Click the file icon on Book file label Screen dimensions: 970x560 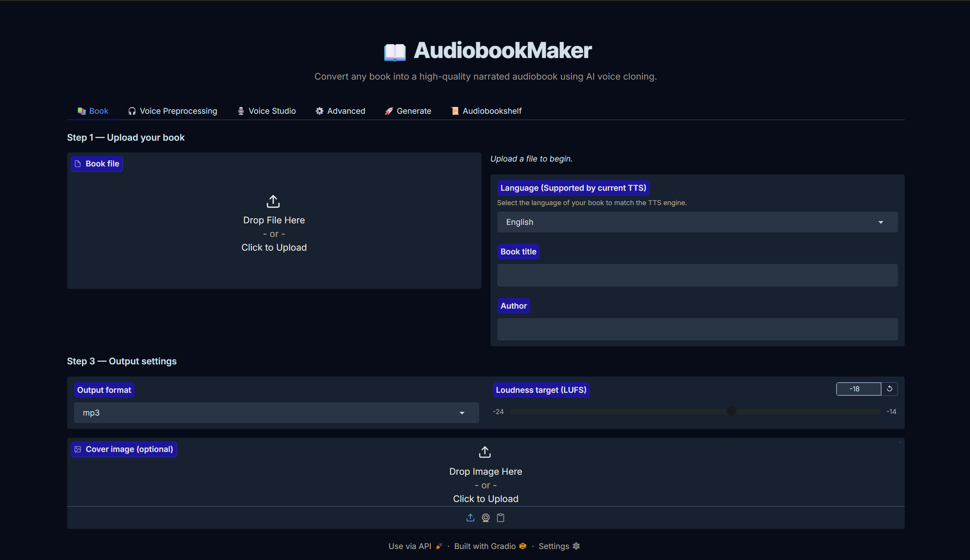[x=78, y=164]
